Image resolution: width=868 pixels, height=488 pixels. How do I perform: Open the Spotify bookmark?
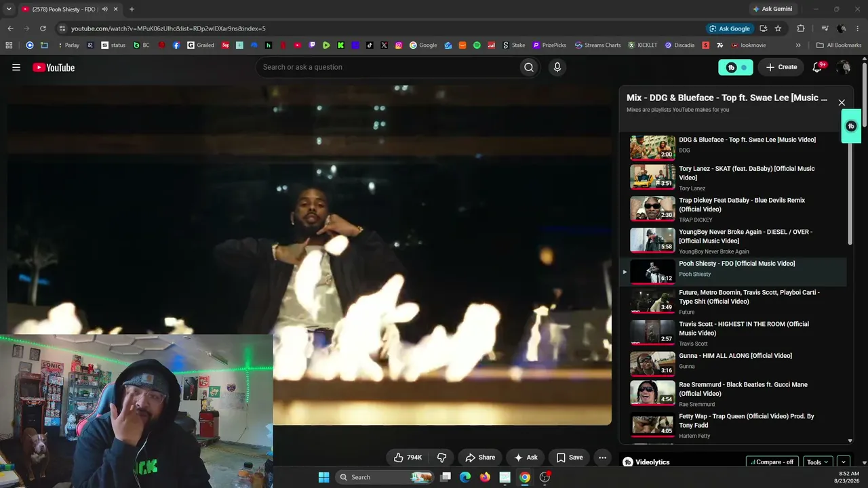click(x=477, y=45)
